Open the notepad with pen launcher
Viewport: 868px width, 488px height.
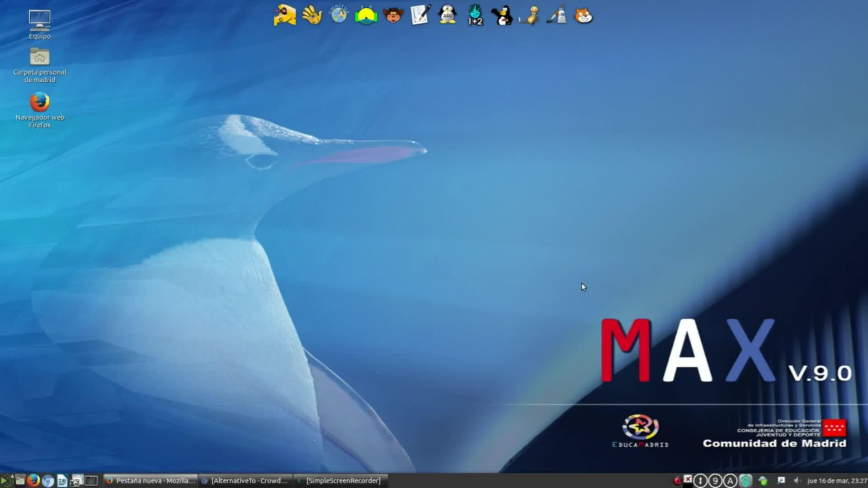420,16
